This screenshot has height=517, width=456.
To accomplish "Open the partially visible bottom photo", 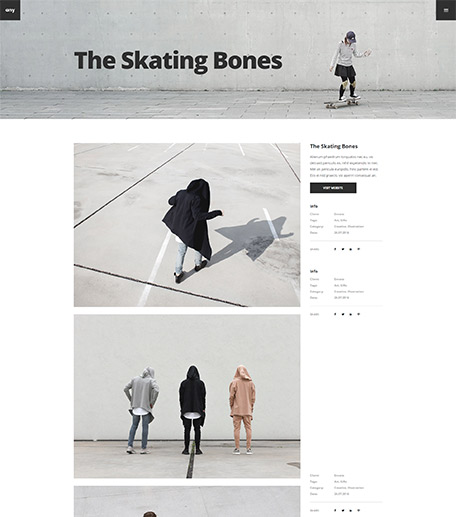I will click(187, 501).
